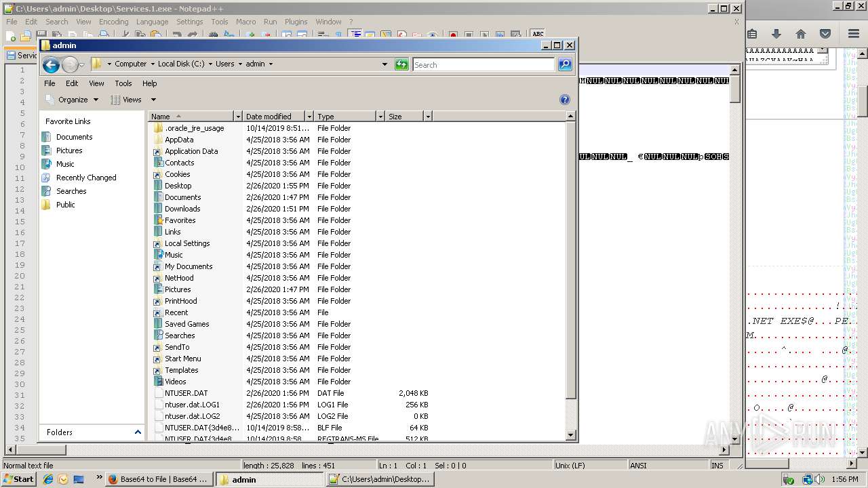
Task: Open Explorer Help menu
Action: [149, 83]
